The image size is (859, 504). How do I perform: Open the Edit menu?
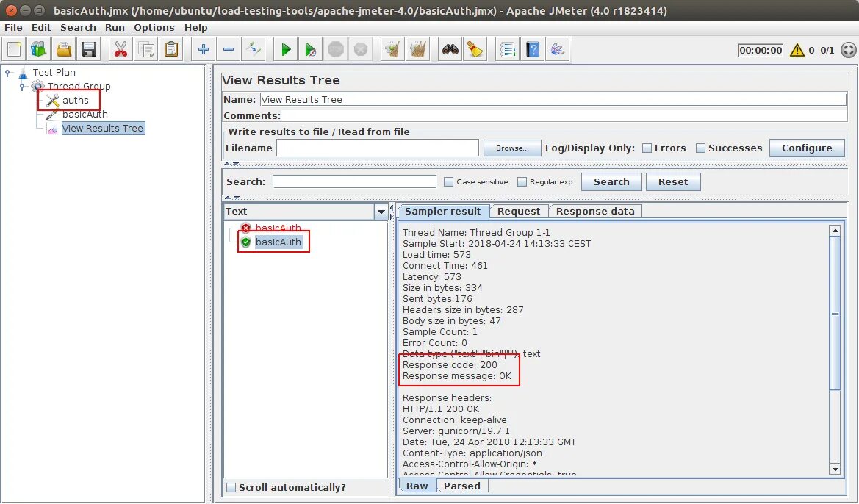point(41,27)
